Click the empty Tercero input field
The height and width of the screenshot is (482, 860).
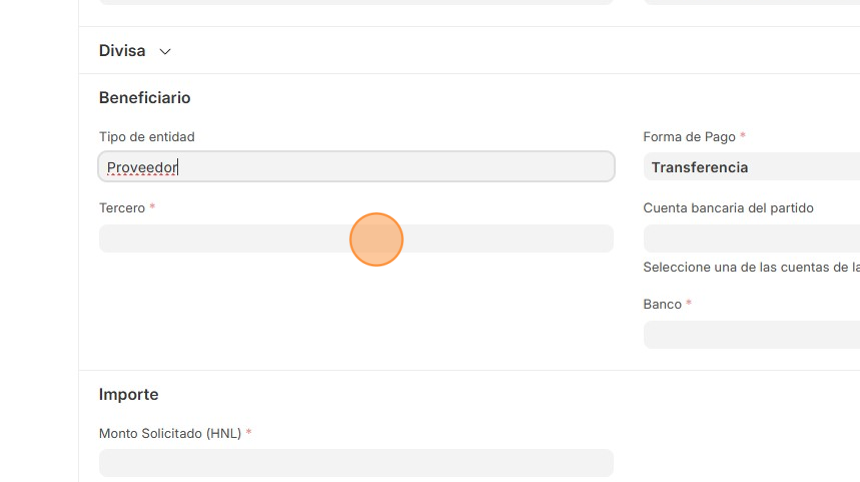pyautogui.click(x=356, y=239)
